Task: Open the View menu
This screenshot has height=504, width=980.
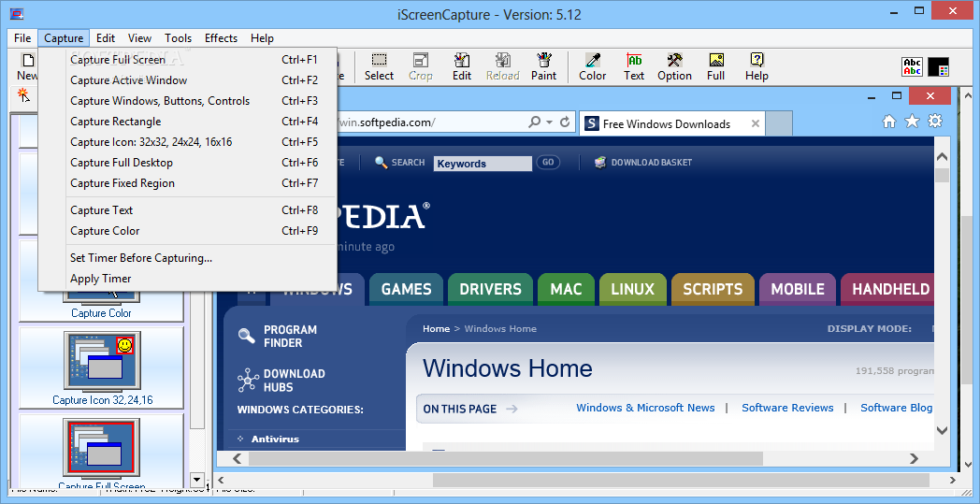Action: pos(140,38)
